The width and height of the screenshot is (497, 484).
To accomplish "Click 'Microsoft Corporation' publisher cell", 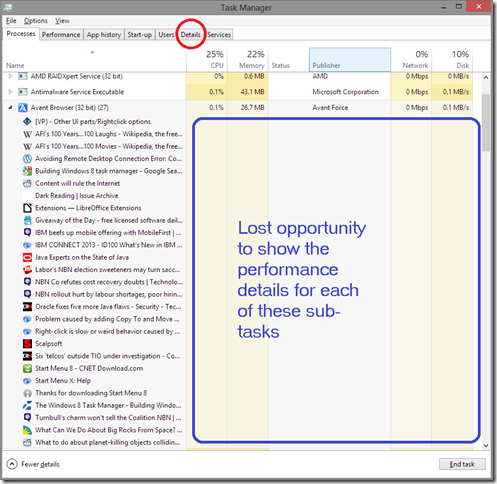I will coord(345,92).
